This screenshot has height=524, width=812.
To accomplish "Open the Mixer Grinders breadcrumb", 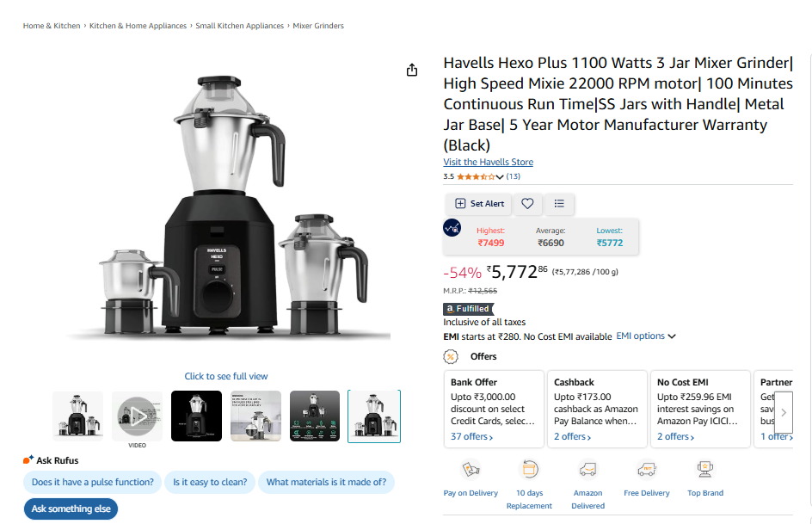I will (x=318, y=26).
